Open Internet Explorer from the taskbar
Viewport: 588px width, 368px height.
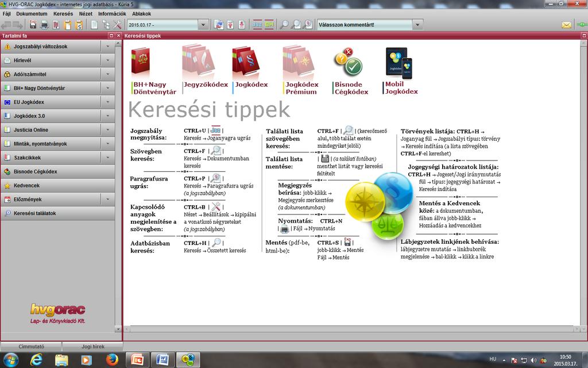pos(36,360)
